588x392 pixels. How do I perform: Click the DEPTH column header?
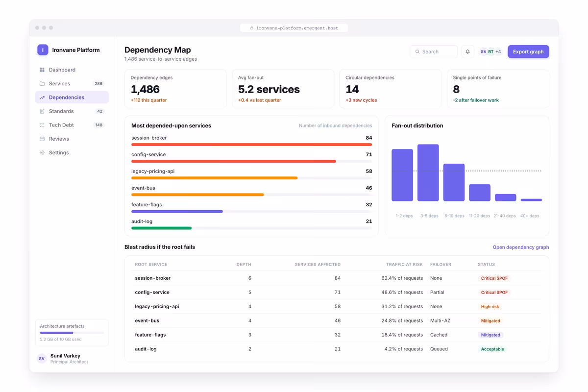point(244,265)
